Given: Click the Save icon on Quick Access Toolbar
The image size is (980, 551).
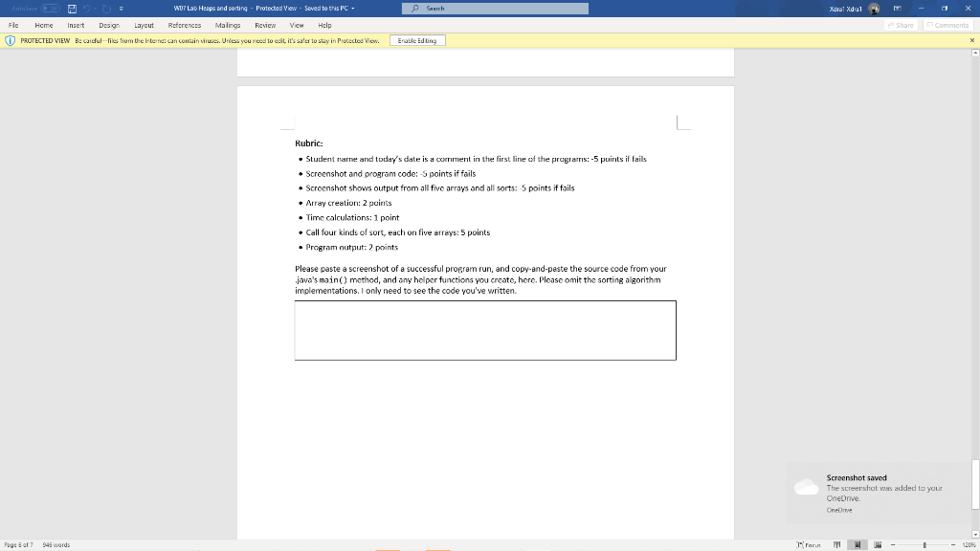Looking at the screenshot, I should point(72,8).
